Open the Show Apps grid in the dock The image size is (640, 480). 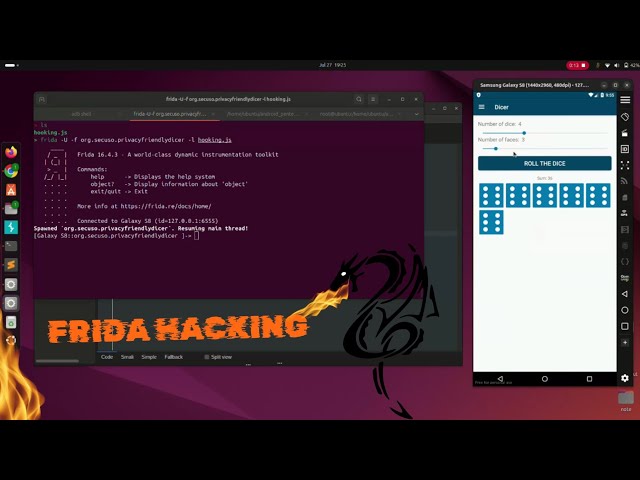pos(11,340)
